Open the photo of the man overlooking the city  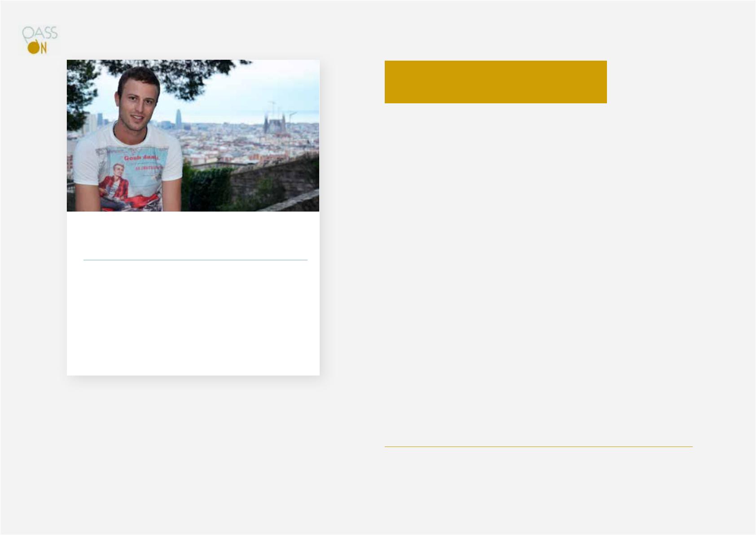[193, 136]
